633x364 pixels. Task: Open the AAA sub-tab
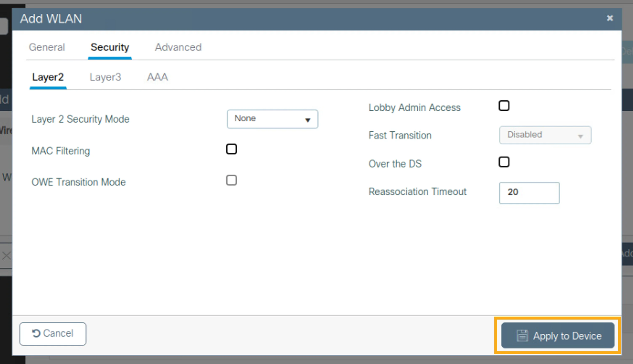pyautogui.click(x=157, y=77)
